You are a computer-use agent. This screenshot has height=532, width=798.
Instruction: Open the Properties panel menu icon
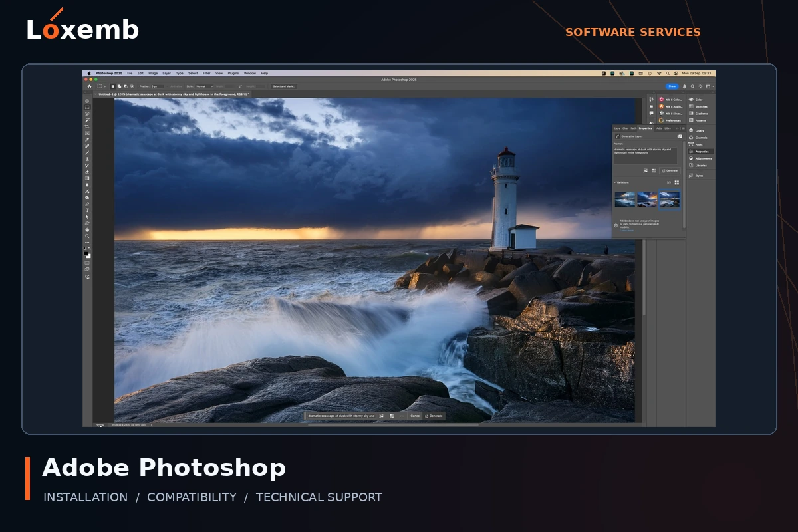click(x=683, y=128)
